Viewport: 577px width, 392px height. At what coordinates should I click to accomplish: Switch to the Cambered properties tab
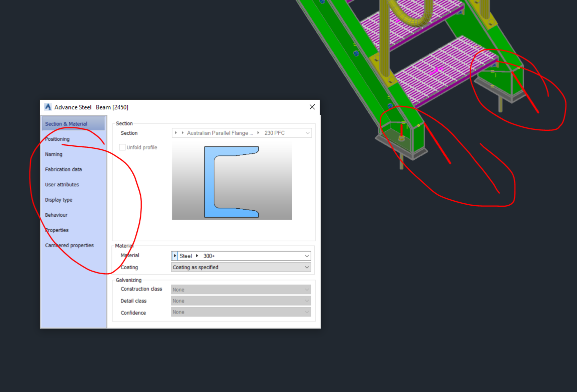69,245
